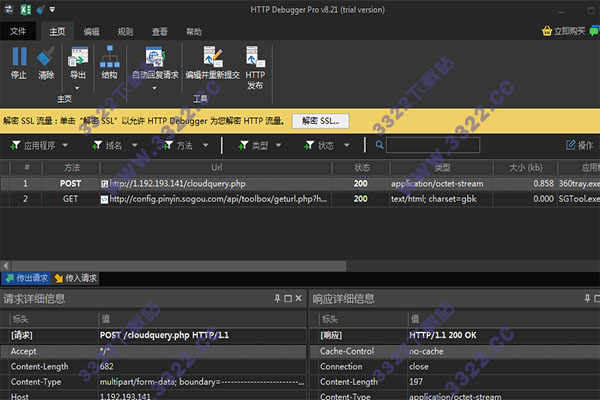Open the 方法 filter dropdown
The image size is (600, 400).
point(205,145)
